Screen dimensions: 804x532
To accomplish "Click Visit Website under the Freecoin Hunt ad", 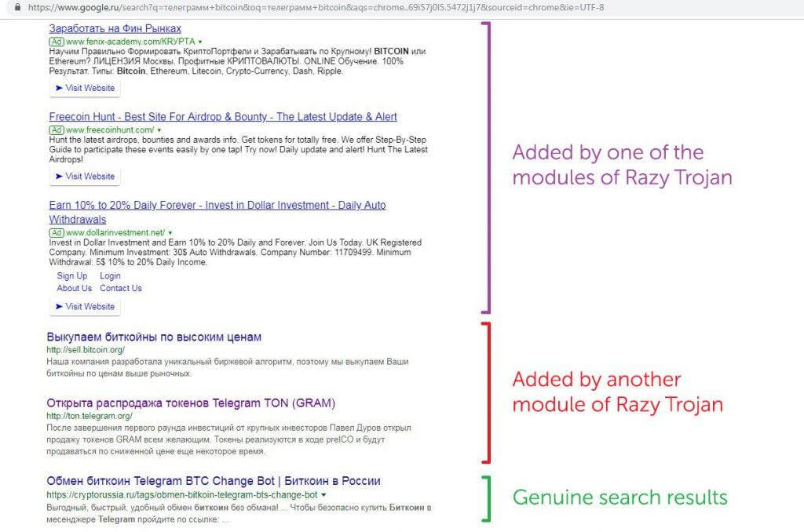I will coord(85,177).
